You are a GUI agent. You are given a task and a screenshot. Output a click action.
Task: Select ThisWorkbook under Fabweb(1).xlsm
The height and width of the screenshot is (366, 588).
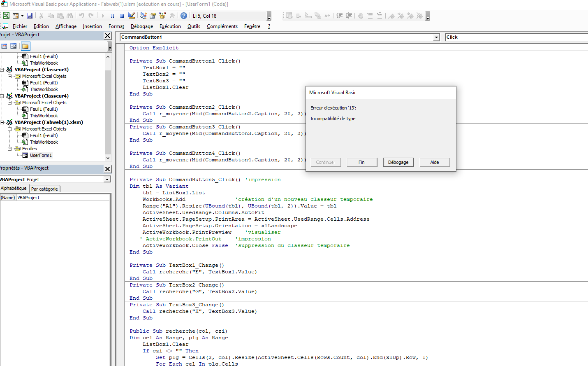click(44, 142)
